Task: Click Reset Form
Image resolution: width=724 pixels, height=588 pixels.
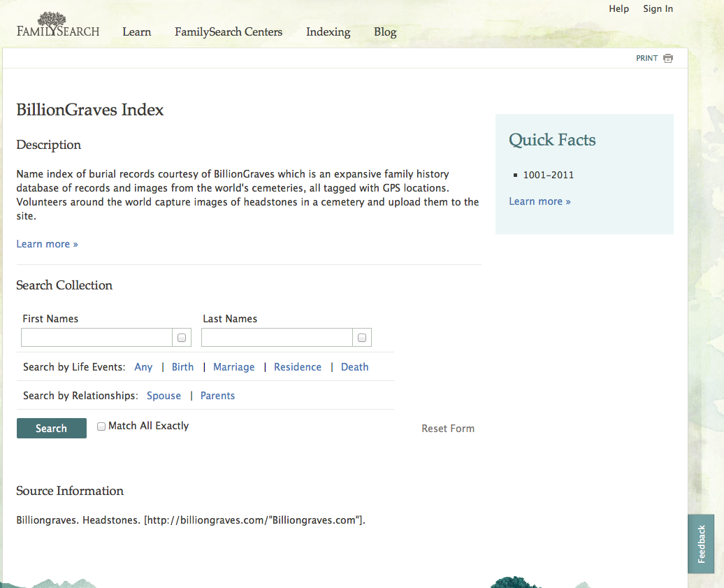Action: [x=448, y=429]
